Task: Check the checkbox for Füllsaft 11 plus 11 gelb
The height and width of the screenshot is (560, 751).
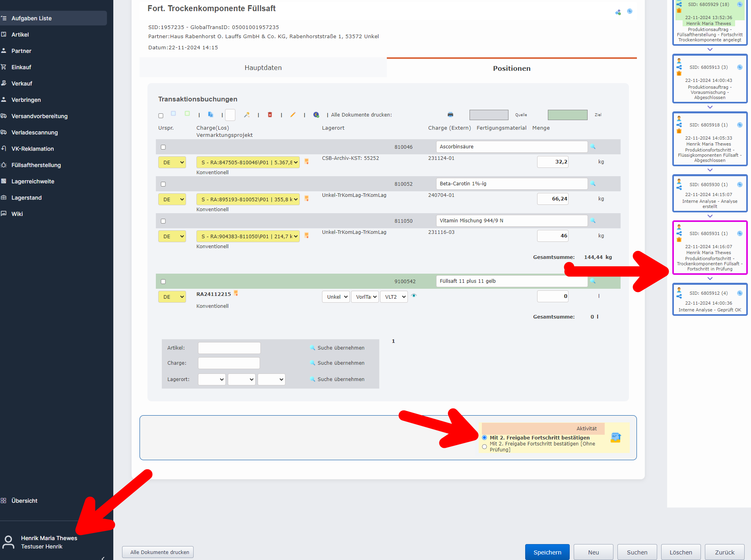Action: (x=163, y=281)
